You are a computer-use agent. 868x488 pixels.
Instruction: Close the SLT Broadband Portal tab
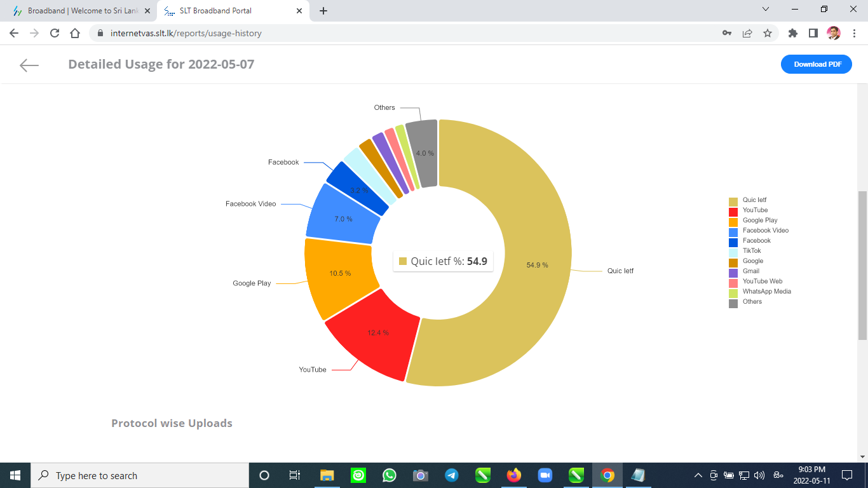point(299,11)
